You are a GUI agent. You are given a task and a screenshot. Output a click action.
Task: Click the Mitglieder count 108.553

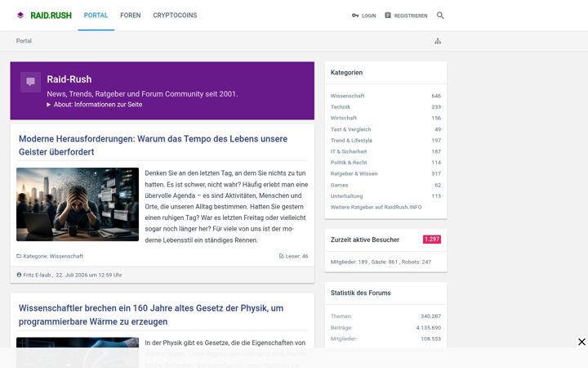430,339
